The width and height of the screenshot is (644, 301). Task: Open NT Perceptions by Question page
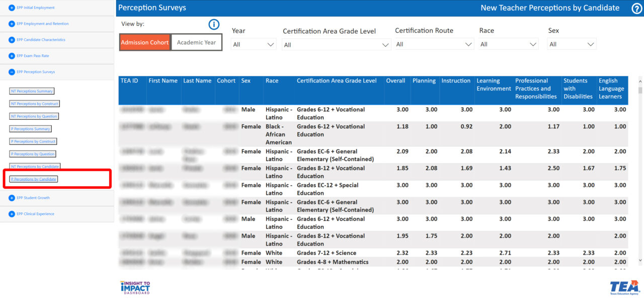[x=34, y=116]
